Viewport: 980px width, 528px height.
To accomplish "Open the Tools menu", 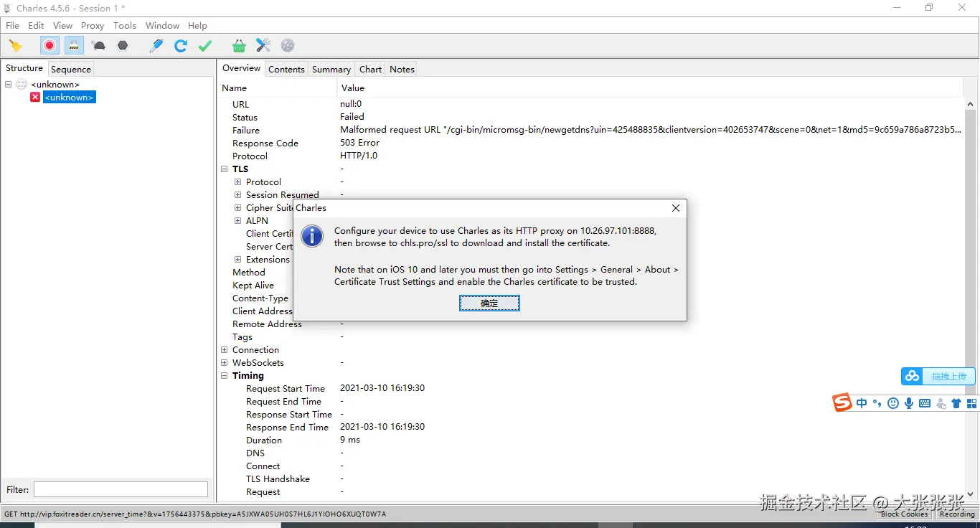I will pos(125,25).
